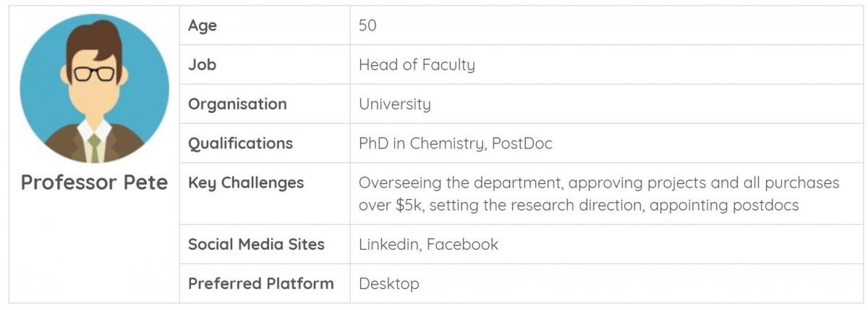Click the glasses on the avatar face
This screenshot has height=310, width=868.
[x=95, y=73]
